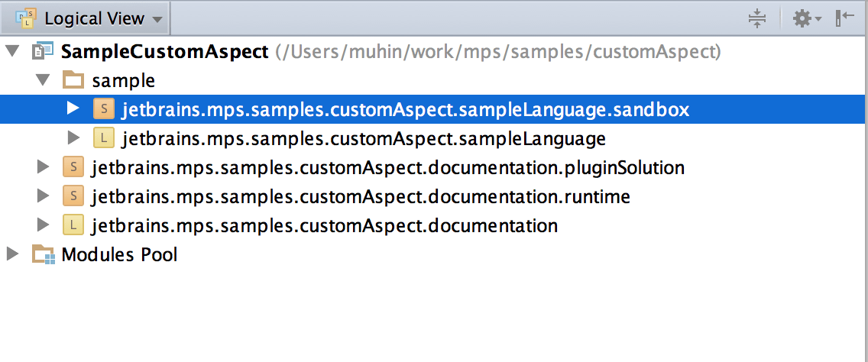Click the SampleCustomAspect project icon
Screen dimensions: 868x362
click(43, 51)
